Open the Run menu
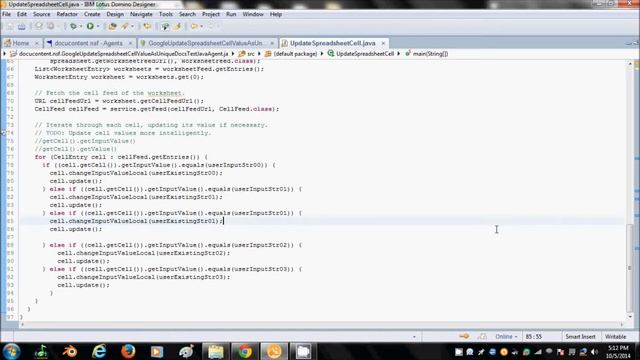Viewport: 640px width, 360px height. click(x=231, y=14)
